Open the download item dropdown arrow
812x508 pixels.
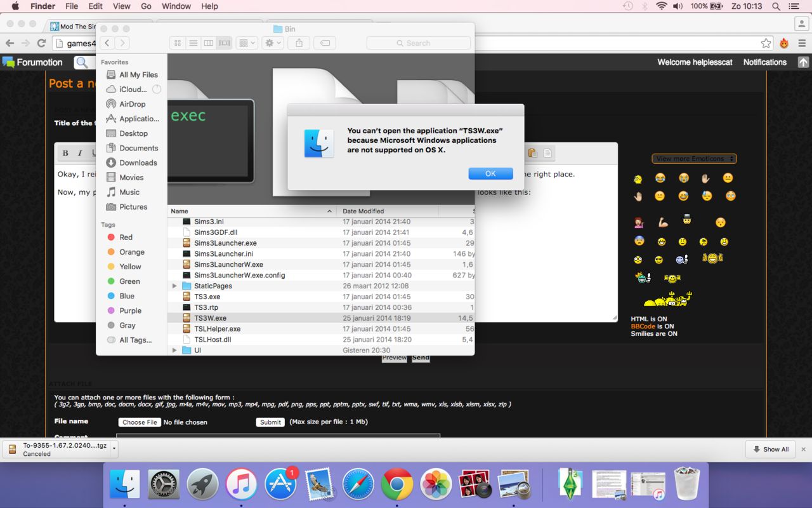tap(114, 448)
